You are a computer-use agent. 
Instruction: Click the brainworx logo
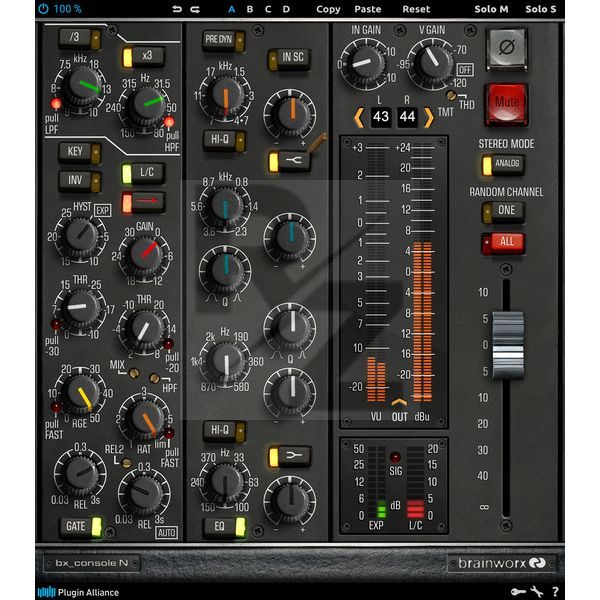(x=501, y=563)
